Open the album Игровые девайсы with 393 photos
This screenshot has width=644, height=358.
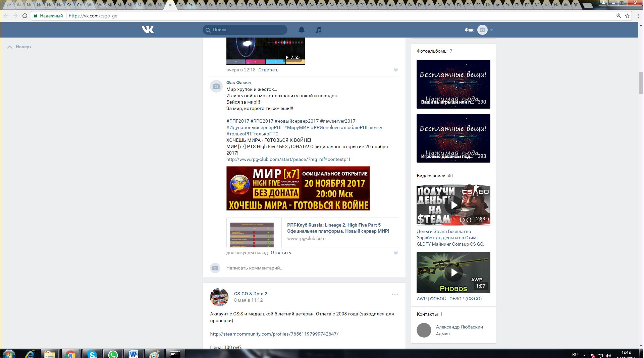click(453, 138)
